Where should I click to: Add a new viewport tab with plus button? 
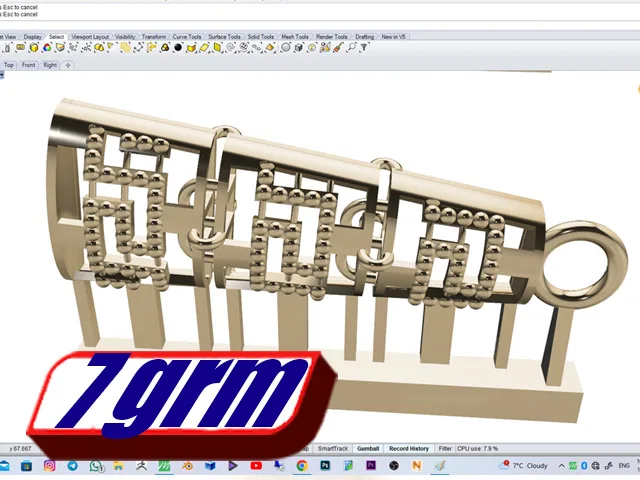pos(68,65)
